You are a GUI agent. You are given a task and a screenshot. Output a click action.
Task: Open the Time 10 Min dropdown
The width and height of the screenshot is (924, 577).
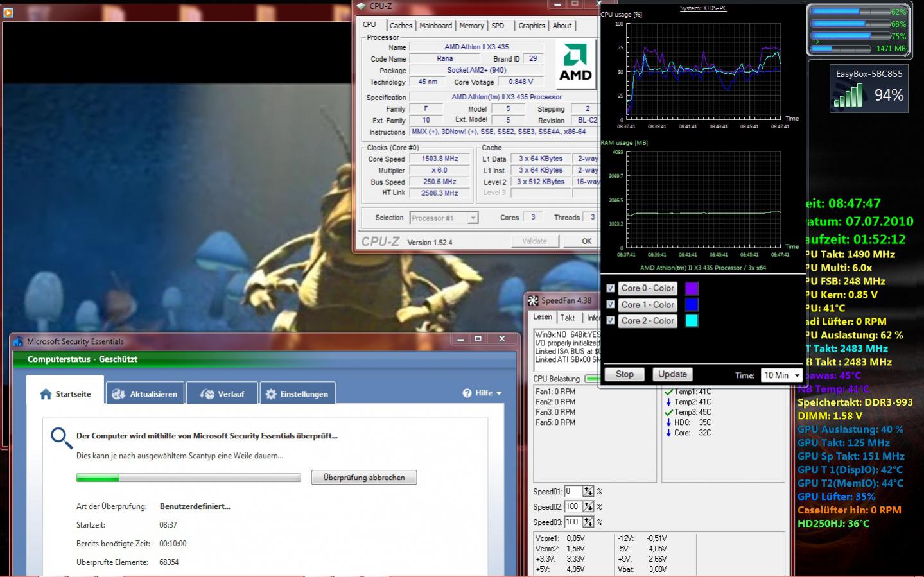(x=781, y=375)
